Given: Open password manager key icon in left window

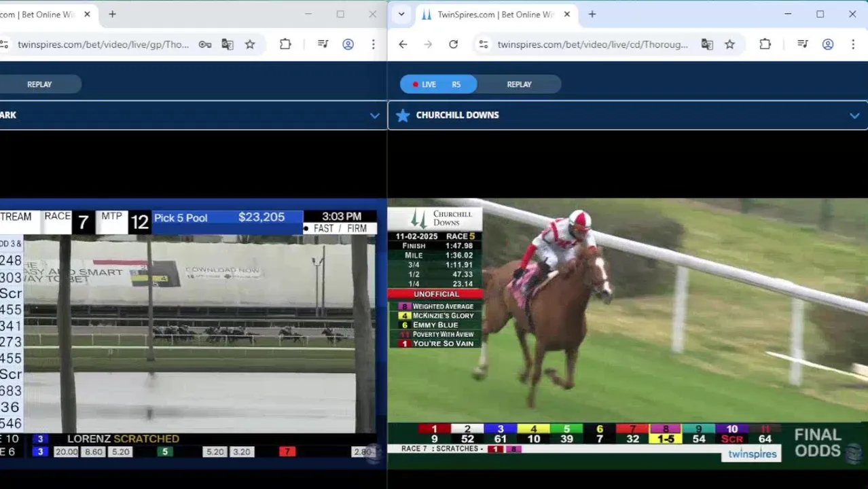Looking at the screenshot, I should 204,44.
